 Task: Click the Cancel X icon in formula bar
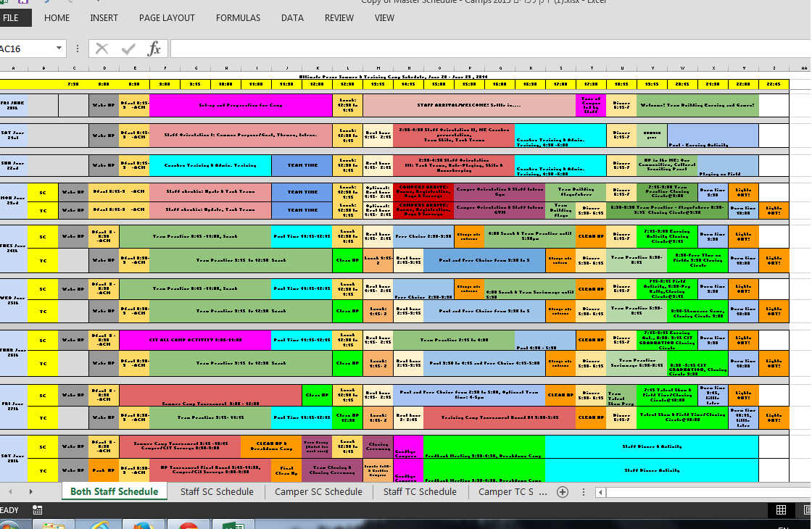coord(102,49)
